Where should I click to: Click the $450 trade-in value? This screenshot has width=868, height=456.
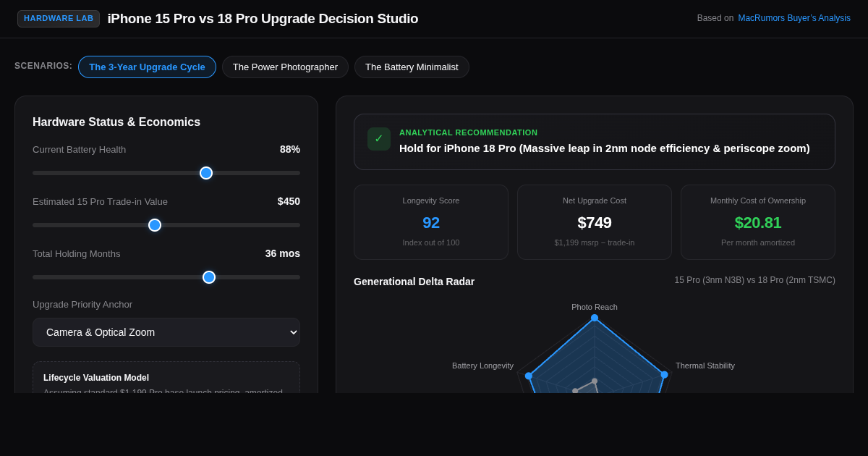click(289, 201)
